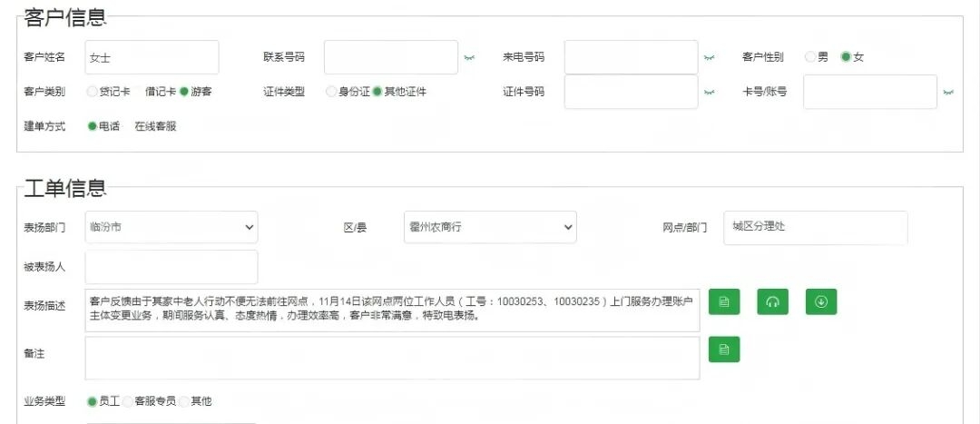Click the green download arrow icon

(821, 301)
